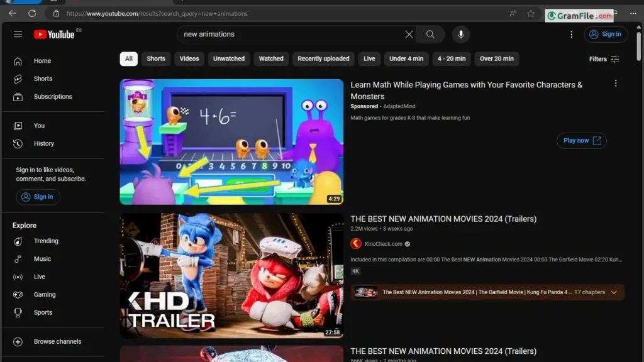
Task: Open Learn Math While Playing Games title
Action: click(466, 90)
